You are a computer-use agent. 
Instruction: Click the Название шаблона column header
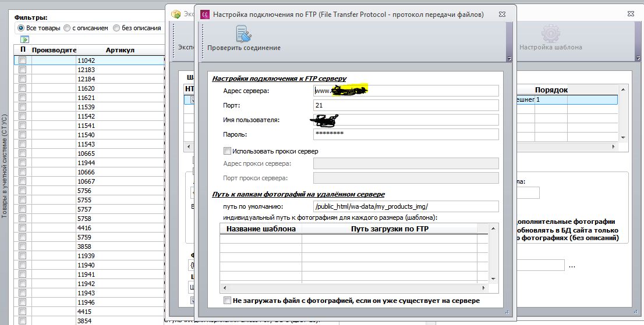261,228
